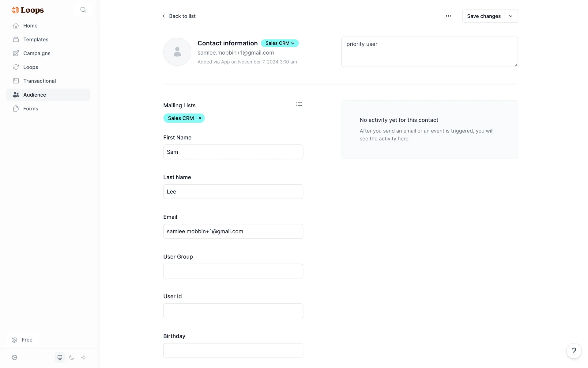Open the Campaigns section

point(37,53)
